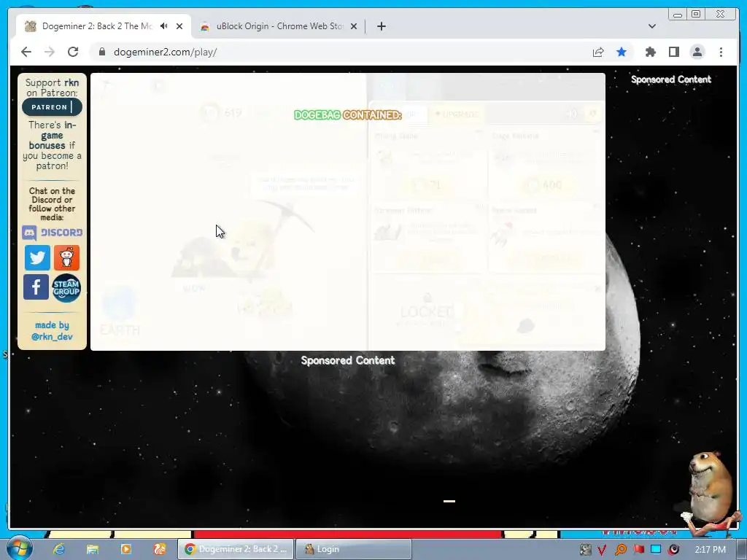The width and height of the screenshot is (747, 560).
Task: Click the Show desktop button
Action: 743,549
